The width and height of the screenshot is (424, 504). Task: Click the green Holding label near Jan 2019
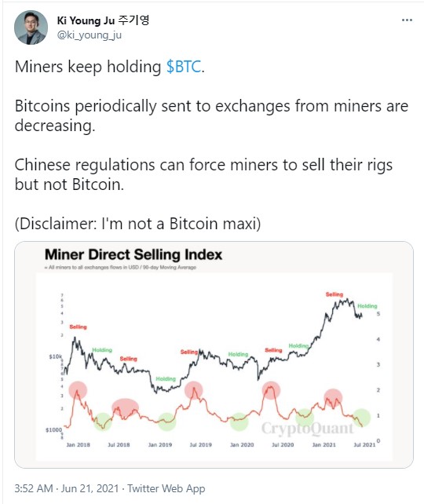pyautogui.click(x=166, y=378)
